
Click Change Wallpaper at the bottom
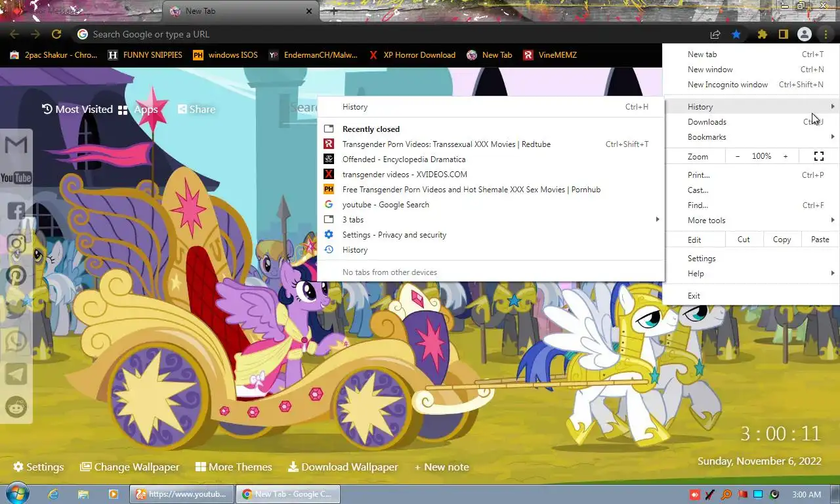point(130,467)
